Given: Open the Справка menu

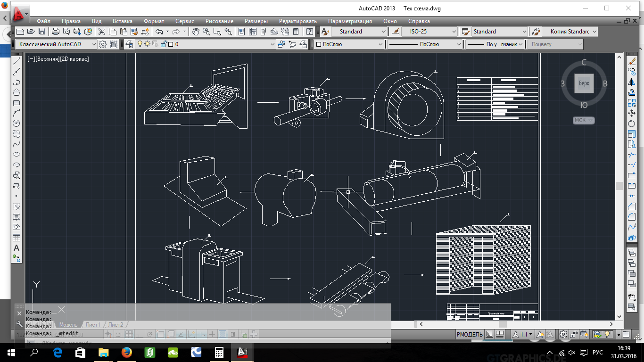Looking at the screenshot, I should (419, 21).
